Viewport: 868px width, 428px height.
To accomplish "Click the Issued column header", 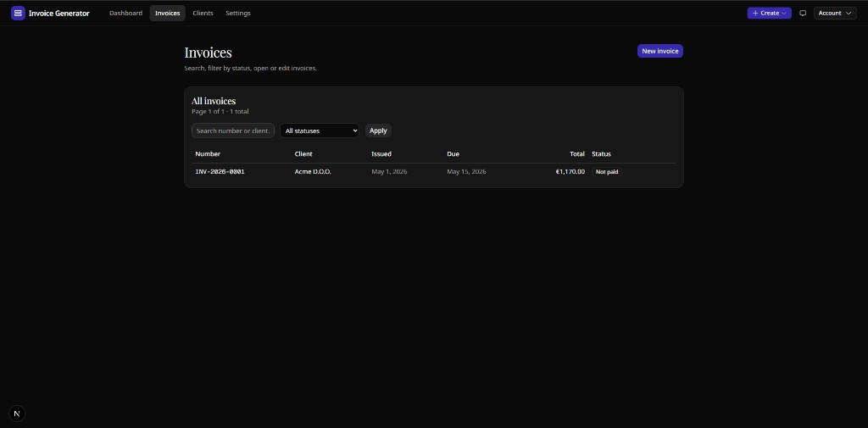I will [x=381, y=154].
